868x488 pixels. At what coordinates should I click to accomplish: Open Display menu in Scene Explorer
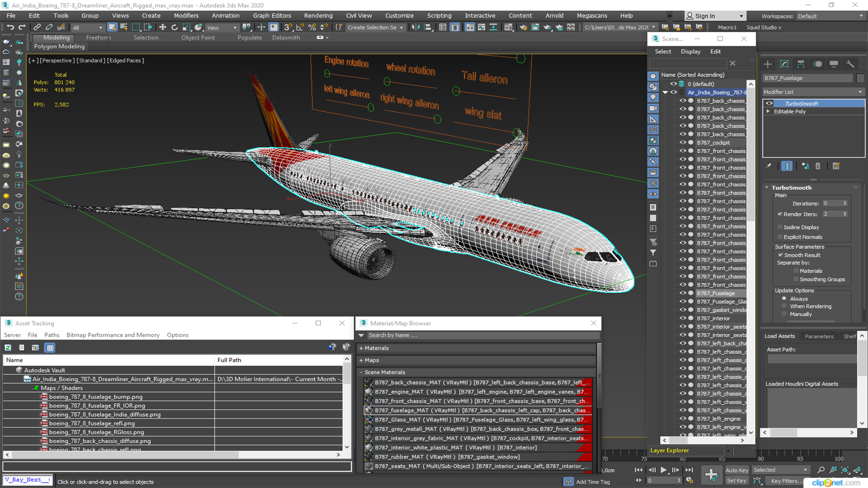coord(690,52)
